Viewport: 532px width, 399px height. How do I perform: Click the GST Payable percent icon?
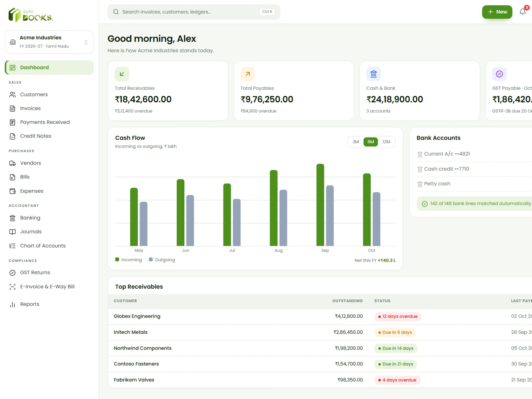tap(499, 74)
